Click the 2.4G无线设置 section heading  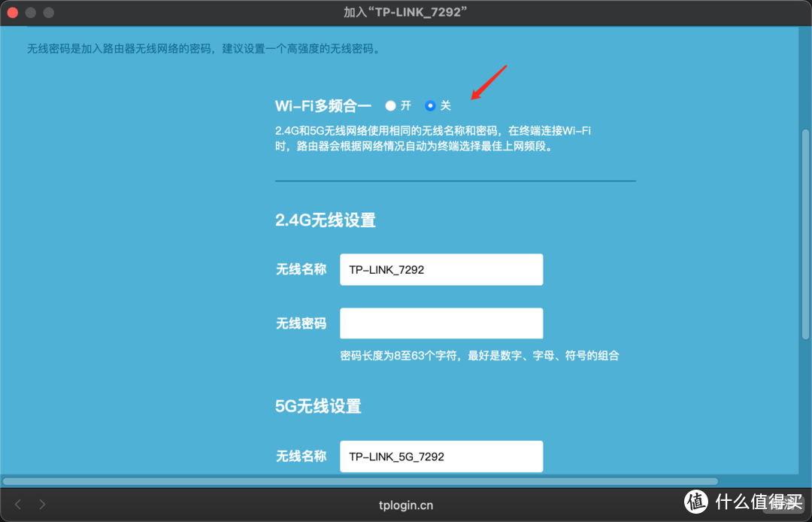pos(326,220)
